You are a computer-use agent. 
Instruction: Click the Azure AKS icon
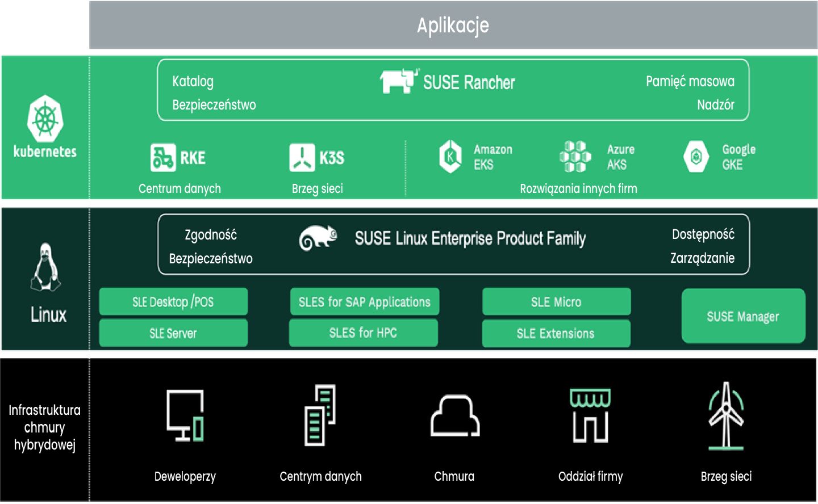(x=574, y=157)
